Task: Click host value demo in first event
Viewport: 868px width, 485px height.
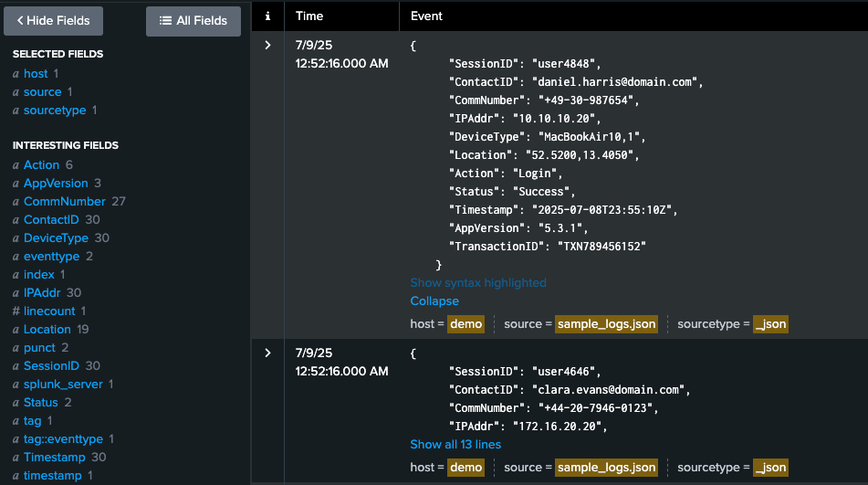Action: point(466,324)
